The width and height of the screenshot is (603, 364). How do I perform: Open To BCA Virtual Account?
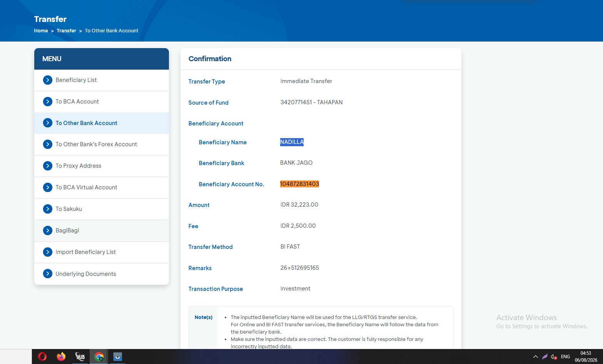click(102, 187)
